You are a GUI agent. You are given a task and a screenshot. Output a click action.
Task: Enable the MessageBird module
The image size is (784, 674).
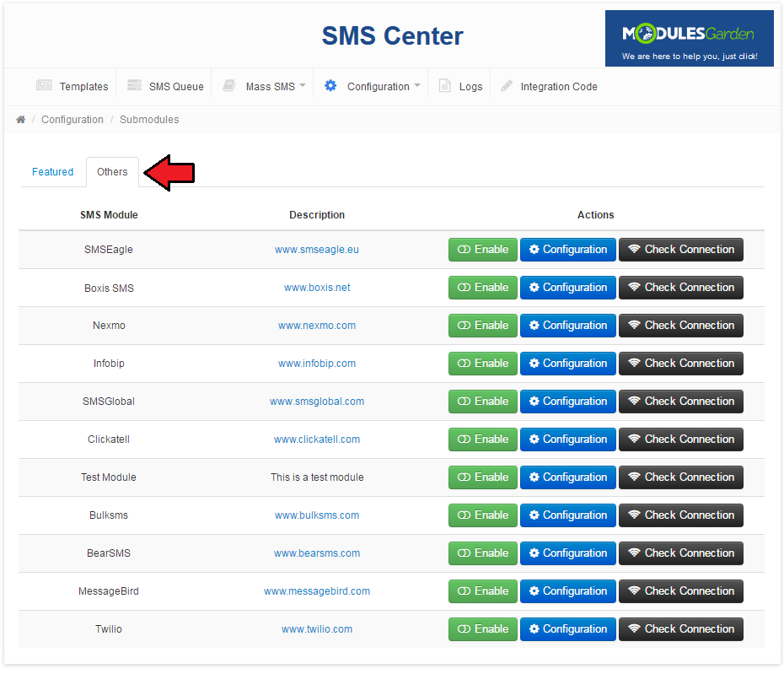coord(482,591)
